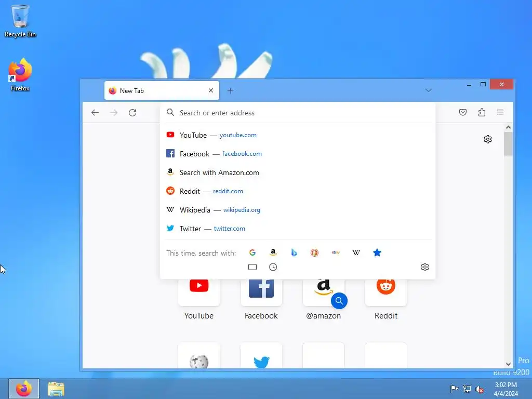Search this time with Wikipedia icon
This screenshot has height=399, width=532.
tap(356, 253)
